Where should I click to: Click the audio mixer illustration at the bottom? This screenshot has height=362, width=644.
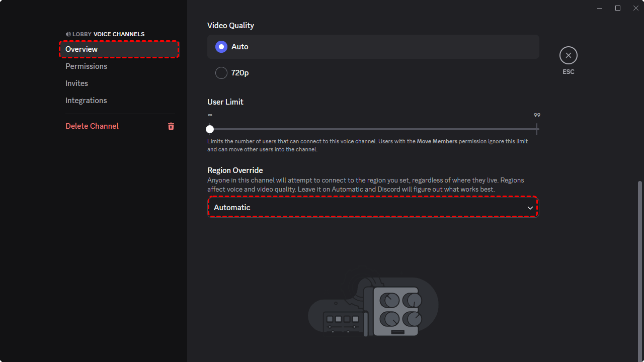coord(373,304)
